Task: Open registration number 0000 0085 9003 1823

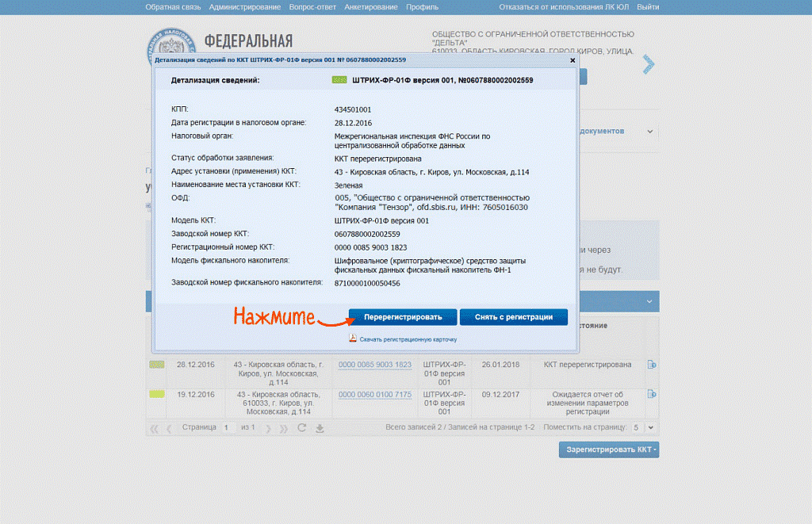Action: pyautogui.click(x=374, y=365)
